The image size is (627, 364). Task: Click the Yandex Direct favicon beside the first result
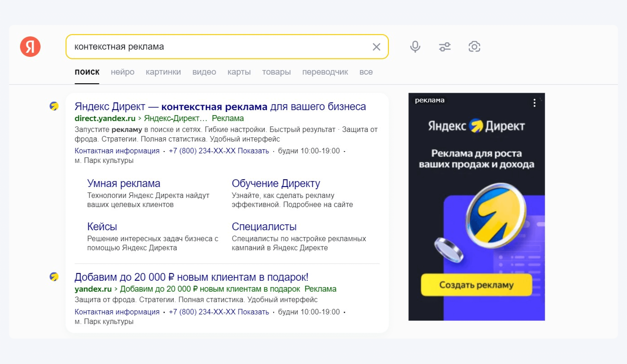pyautogui.click(x=54, y=106)
